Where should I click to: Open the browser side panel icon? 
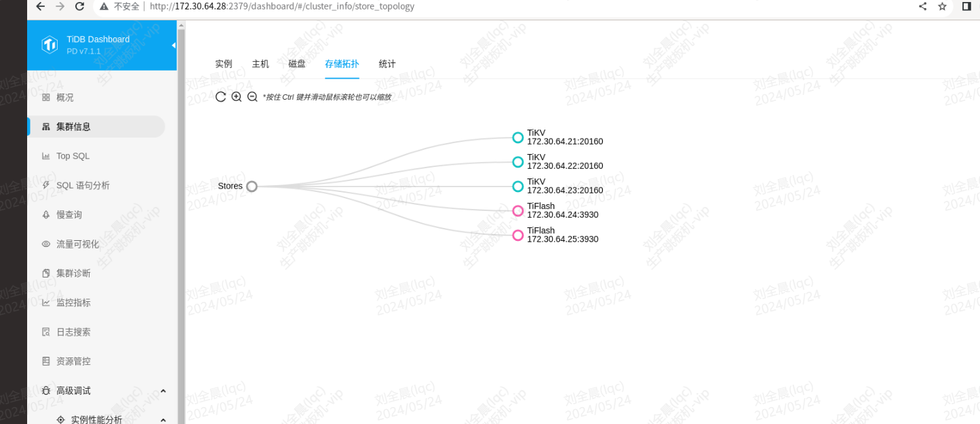(966, 7)
